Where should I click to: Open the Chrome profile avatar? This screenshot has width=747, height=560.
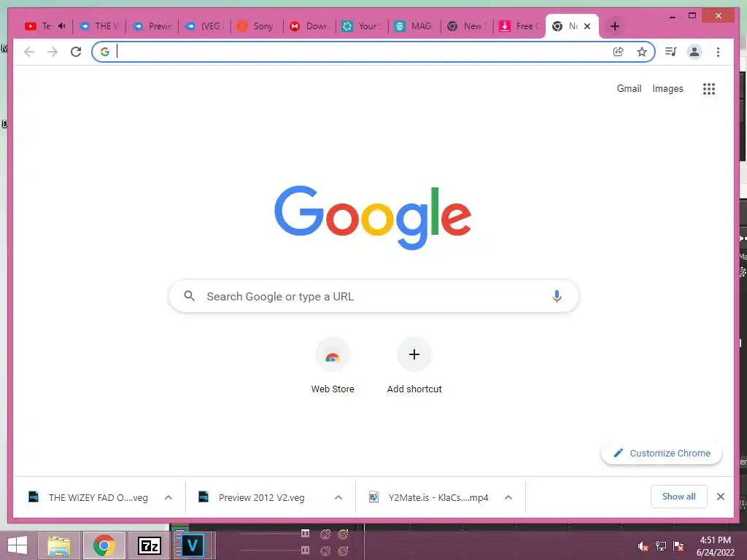[x=694, y=52]
